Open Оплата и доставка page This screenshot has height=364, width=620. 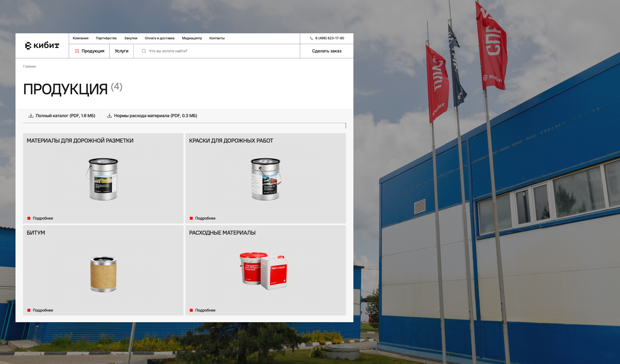pos(159,38)
